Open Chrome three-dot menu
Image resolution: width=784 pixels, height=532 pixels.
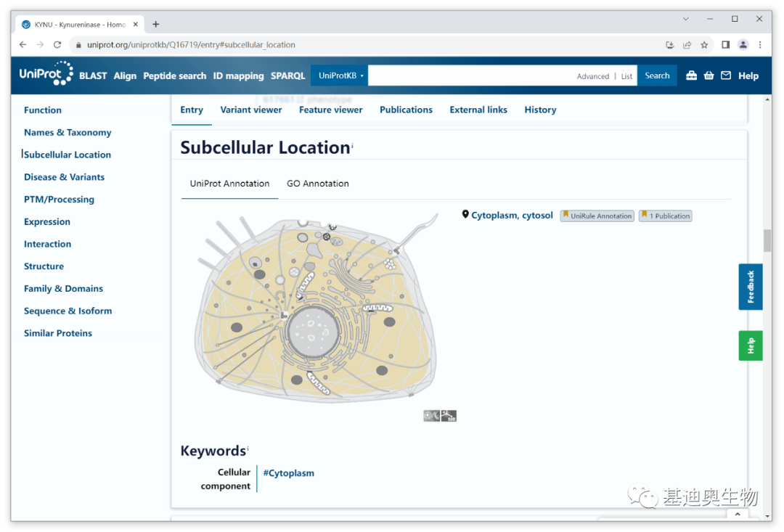tap(760, 45)
